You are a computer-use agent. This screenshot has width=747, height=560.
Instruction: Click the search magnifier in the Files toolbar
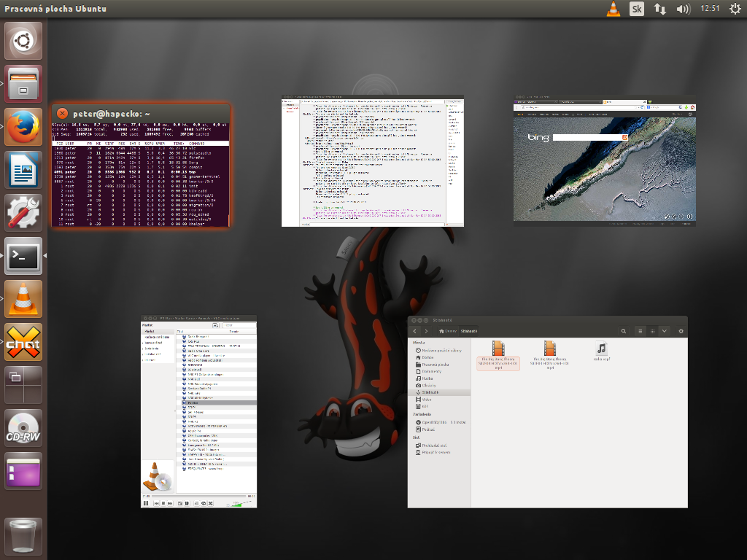pyautogui.click(x=623, y=331)
